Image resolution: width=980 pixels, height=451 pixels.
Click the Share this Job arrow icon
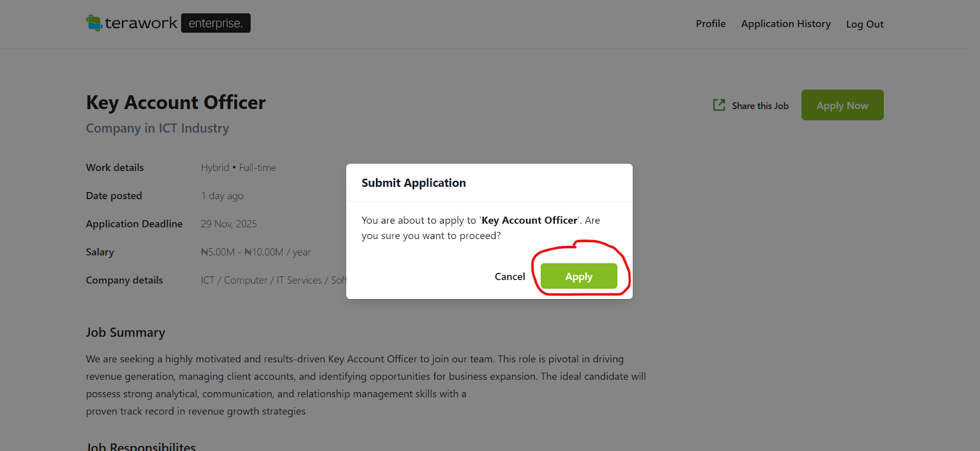coord(719,105)
